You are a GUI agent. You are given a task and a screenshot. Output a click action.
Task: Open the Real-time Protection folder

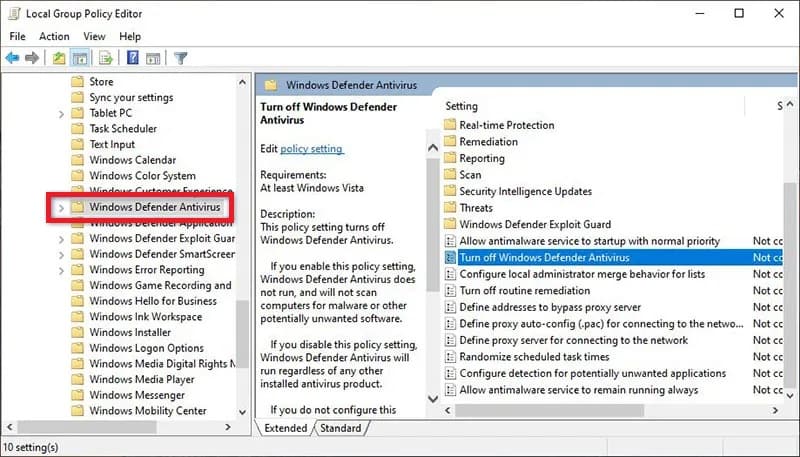coord(506,125)
